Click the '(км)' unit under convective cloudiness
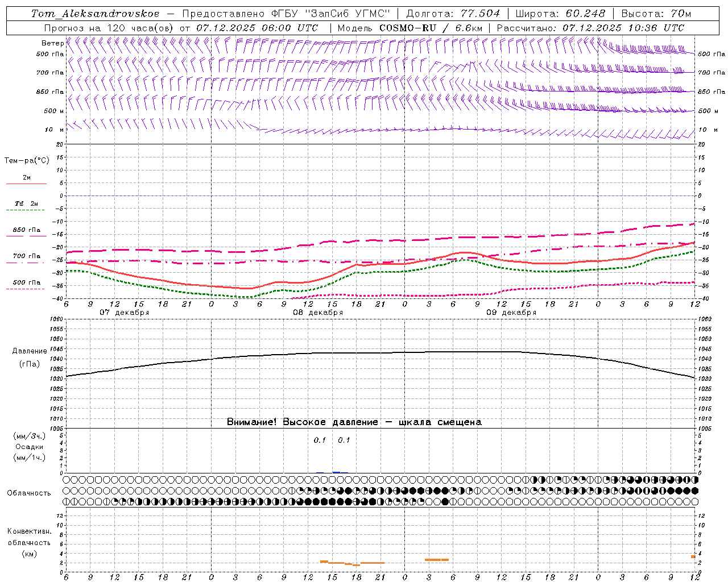 coord(30,554)
